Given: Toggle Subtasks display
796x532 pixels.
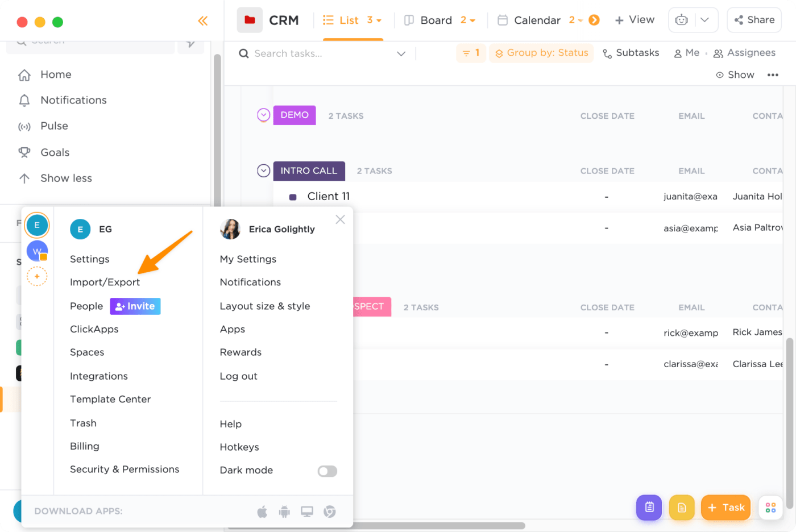Looking at the screenshot, I should click(x=631, y=53).
